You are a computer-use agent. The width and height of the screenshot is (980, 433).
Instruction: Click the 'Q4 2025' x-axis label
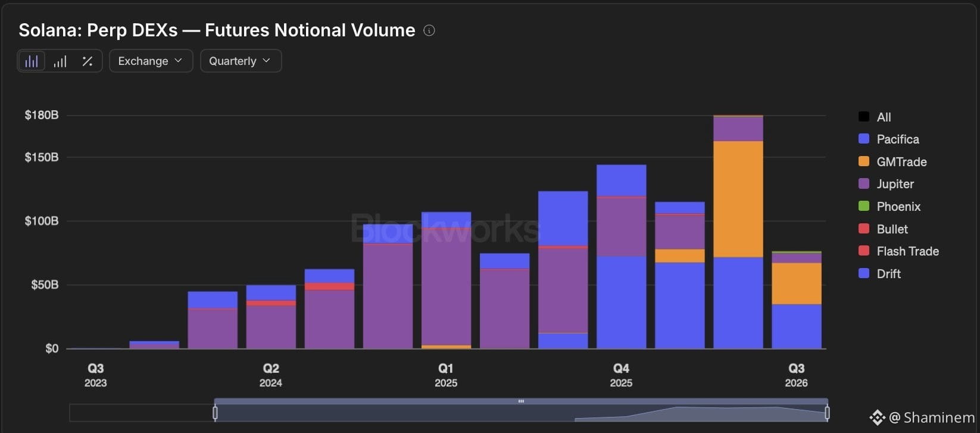621,375
